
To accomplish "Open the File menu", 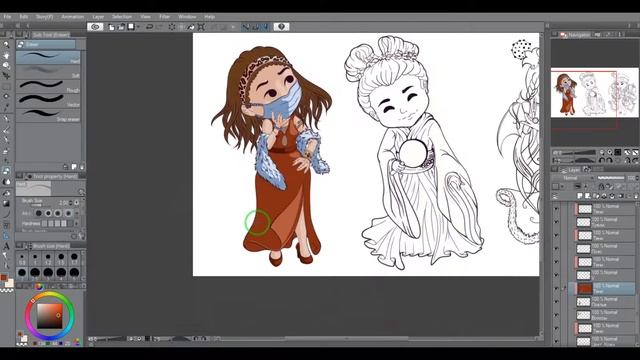I will pyautogui.click(x=7, y=17).
